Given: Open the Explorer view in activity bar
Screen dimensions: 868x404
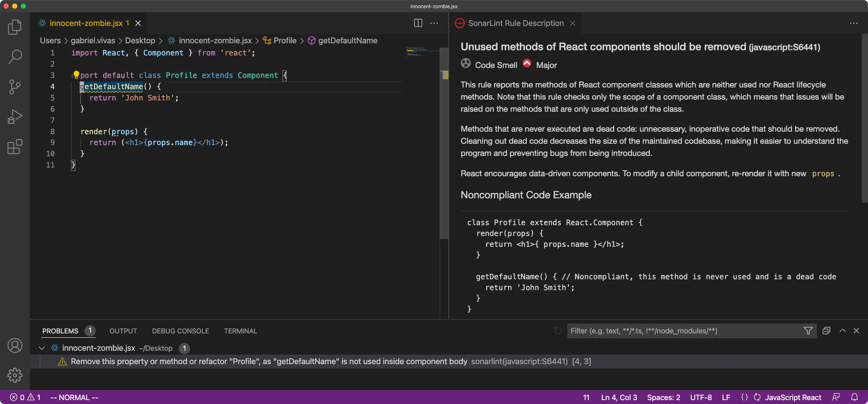Looking at the screenshot, I should (15, 27).
